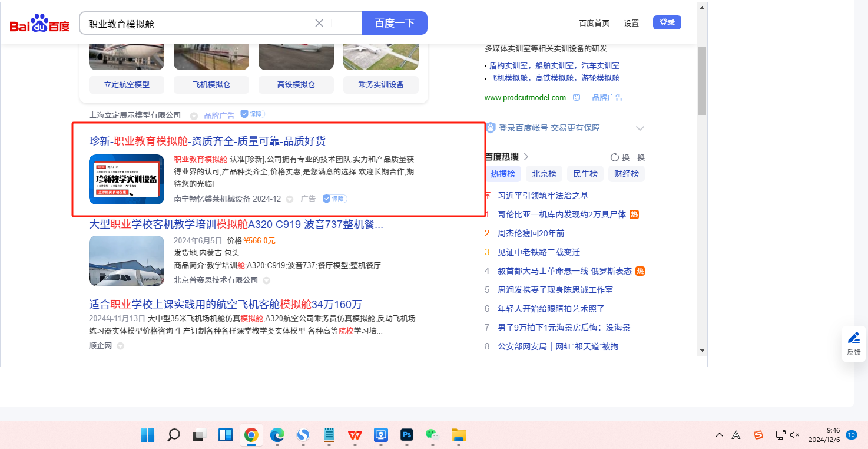Open WPS Office from the taskbar
The width and height of the screenshot is (868, 449).
(355, 435)
